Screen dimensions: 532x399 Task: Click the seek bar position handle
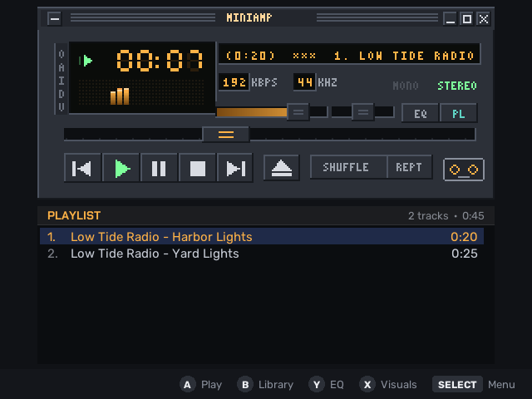(226, 135)
